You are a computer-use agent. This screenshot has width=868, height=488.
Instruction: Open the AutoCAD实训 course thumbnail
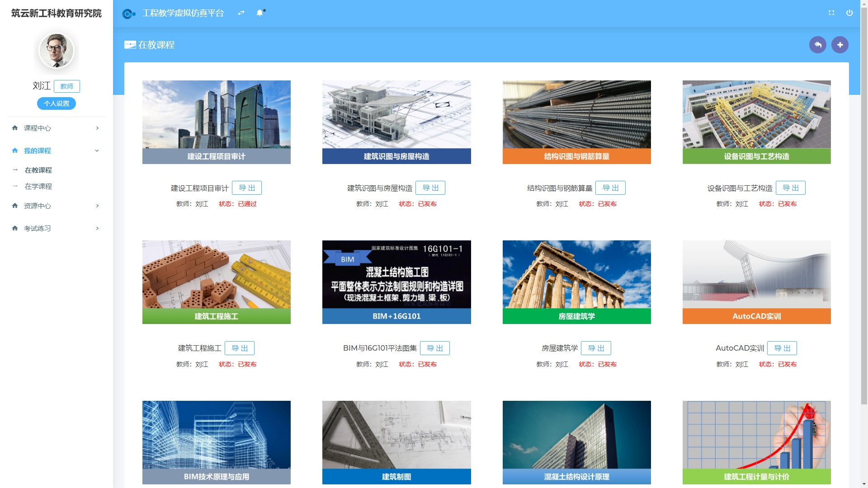point(757,282)
